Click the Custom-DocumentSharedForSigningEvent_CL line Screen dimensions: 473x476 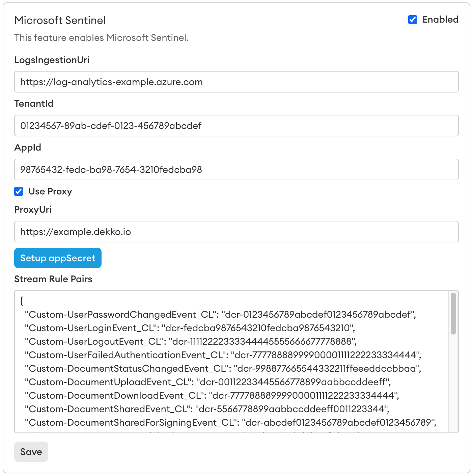231,422
